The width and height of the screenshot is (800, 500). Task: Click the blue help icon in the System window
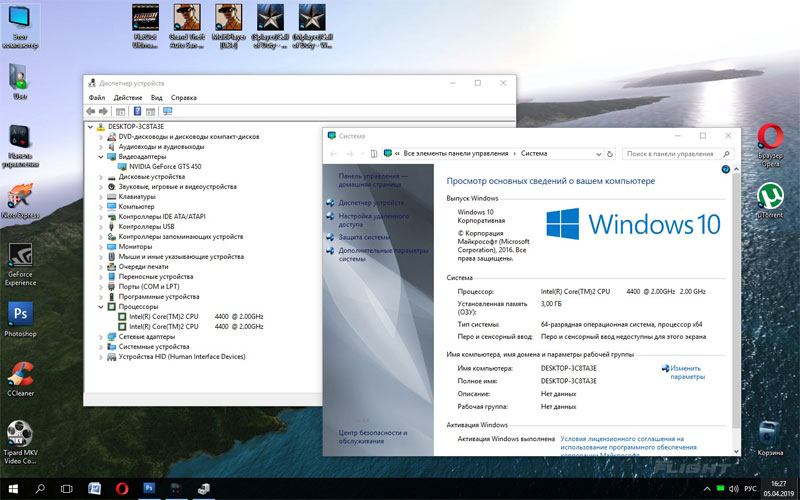(x=726, y=169)
